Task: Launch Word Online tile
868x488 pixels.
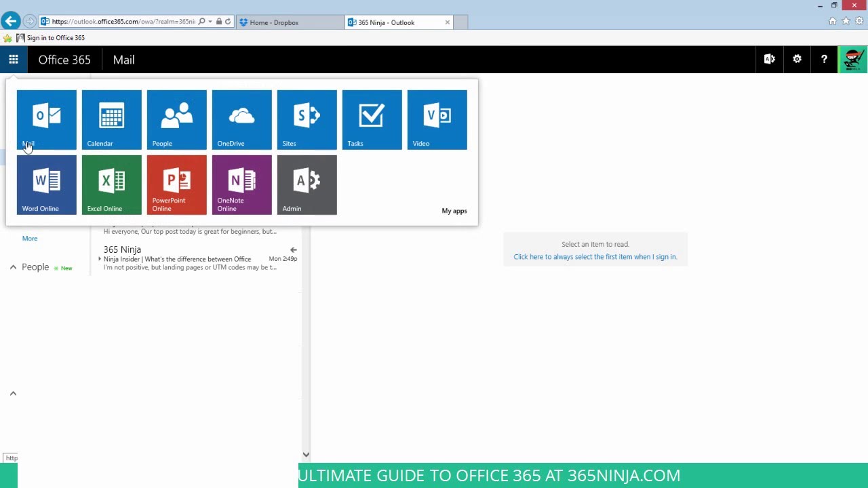Action: pyautogui.click(x=46, y=184)
